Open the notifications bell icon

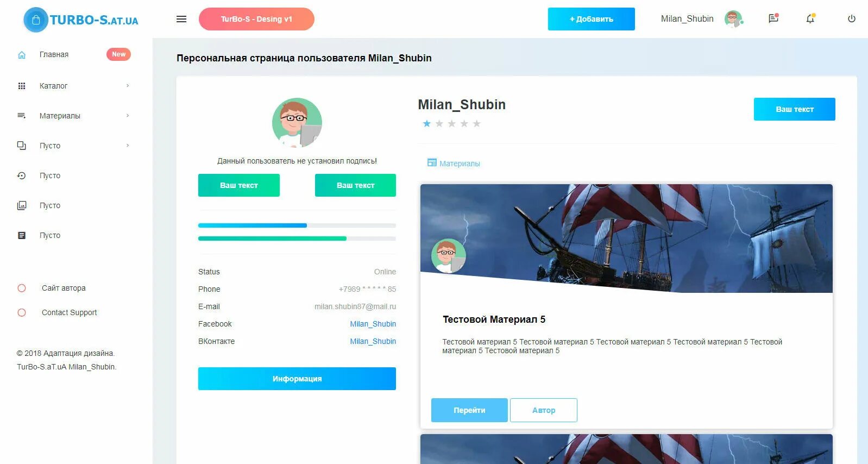tap(810, 18)
